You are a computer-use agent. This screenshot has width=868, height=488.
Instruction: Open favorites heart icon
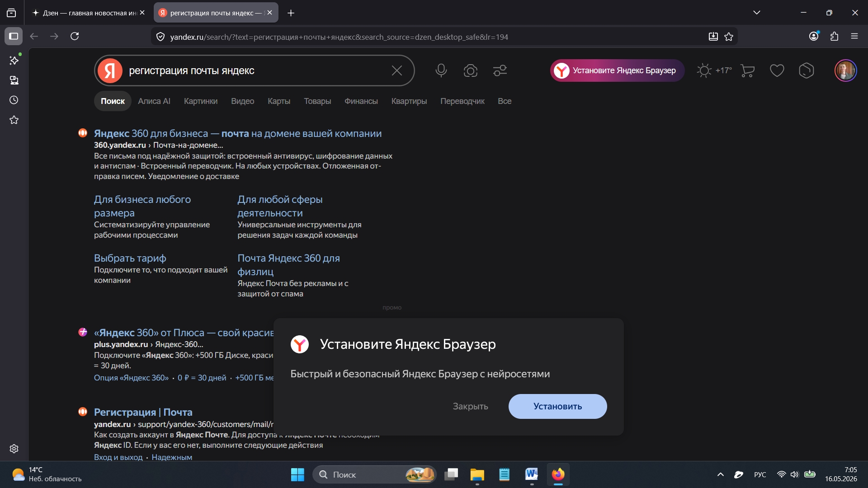777,70
